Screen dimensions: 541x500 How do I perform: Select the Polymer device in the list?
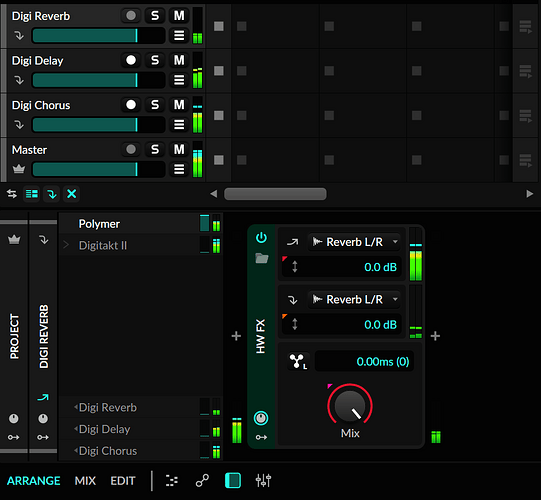tap(99, 224)
